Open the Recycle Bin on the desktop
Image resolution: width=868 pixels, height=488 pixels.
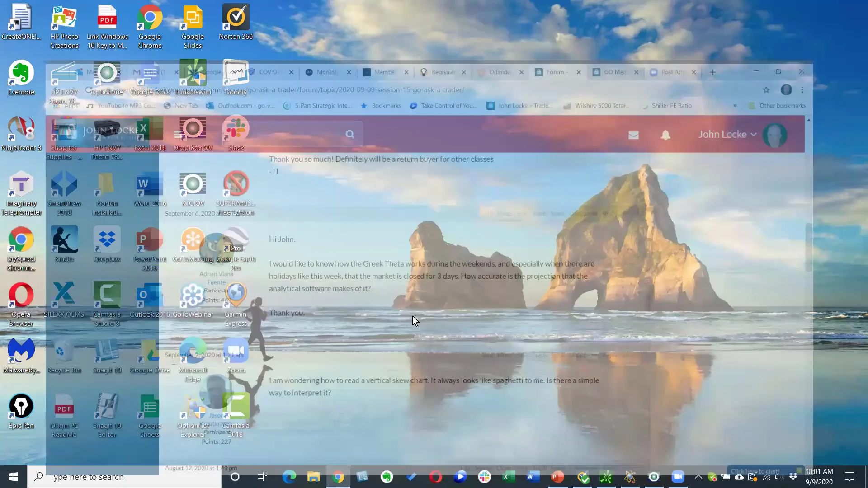[x=64, y=356]
